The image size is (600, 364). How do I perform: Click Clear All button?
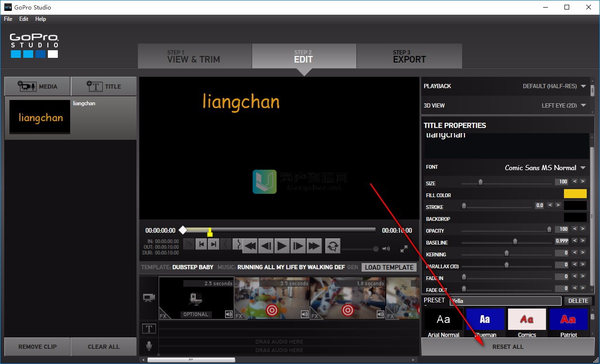(104, 346)
